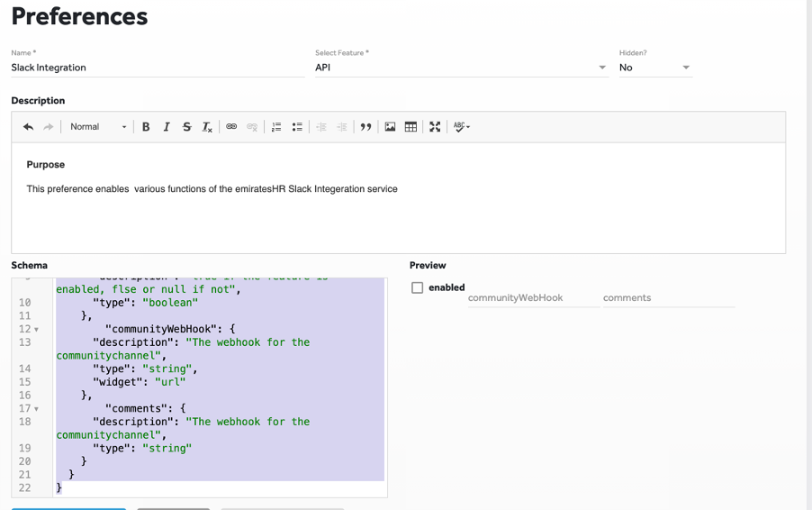Image resolution: width=812 pixels, height=510 pixels.
Task: Toggle bold formatting
Action: tap(146, 127)
